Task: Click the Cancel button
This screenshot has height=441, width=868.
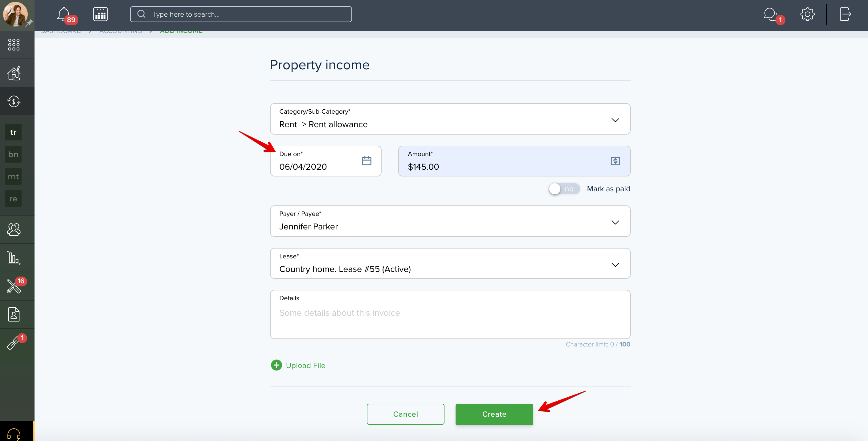Action: tap(405, 415)
